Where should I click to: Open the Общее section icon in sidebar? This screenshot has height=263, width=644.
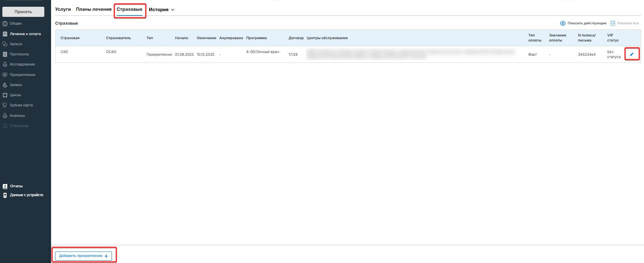[x=5, y=24]
